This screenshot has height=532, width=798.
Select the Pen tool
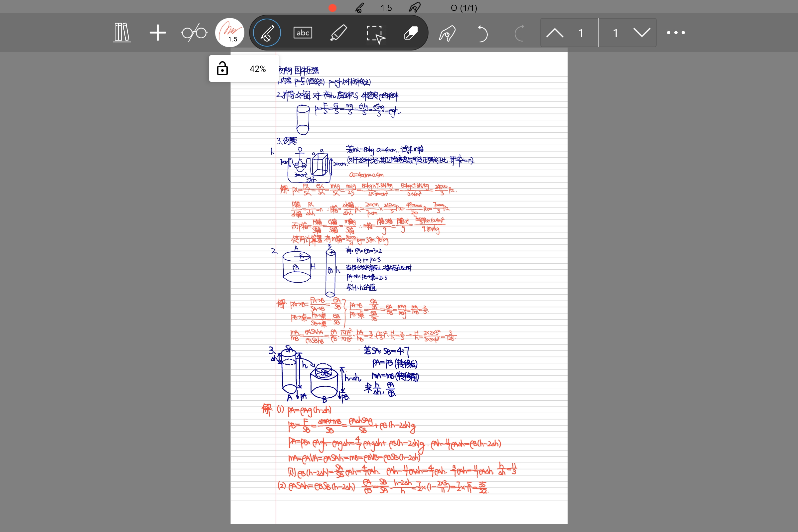pos(266,32)
